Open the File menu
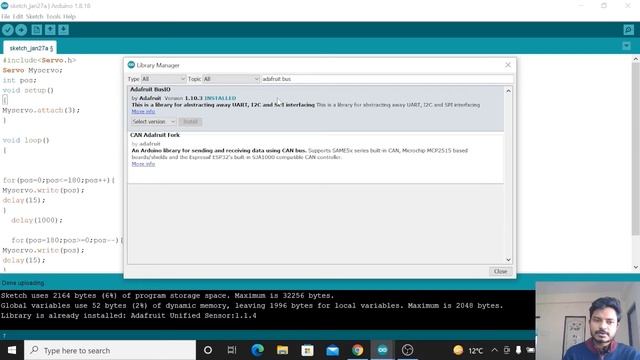This screenshot has width=640, height=360. pyautogui.click(x=5, y=16)
